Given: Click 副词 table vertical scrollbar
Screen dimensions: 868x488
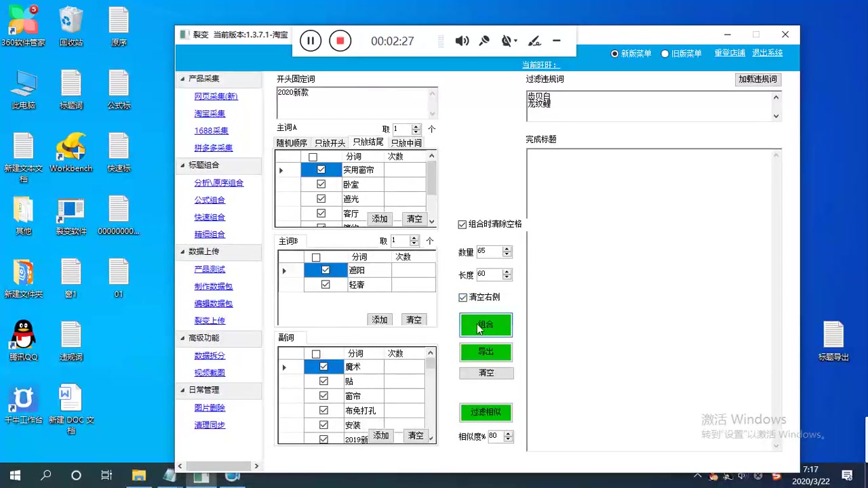Looking at the screenshot, I should (x=430, y=396).
